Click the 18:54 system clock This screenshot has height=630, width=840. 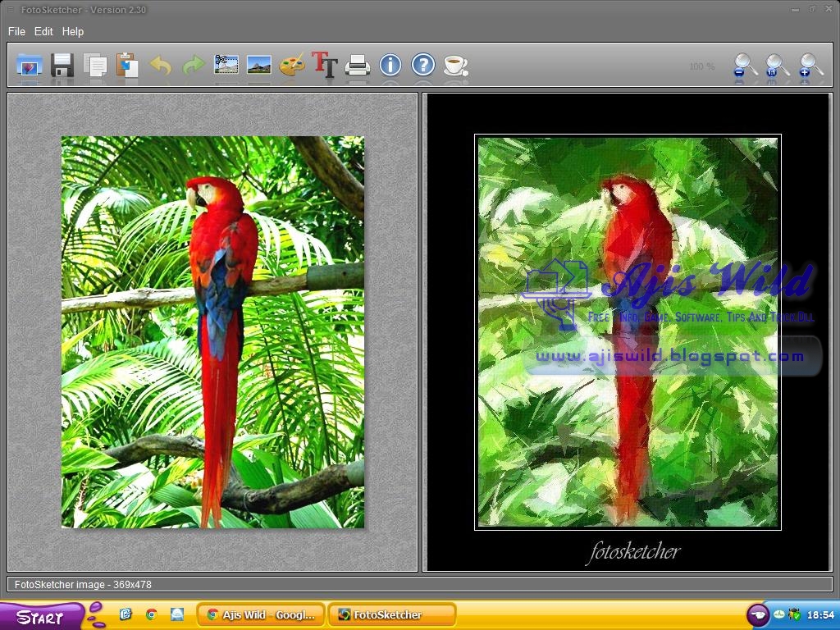point(820,615)
